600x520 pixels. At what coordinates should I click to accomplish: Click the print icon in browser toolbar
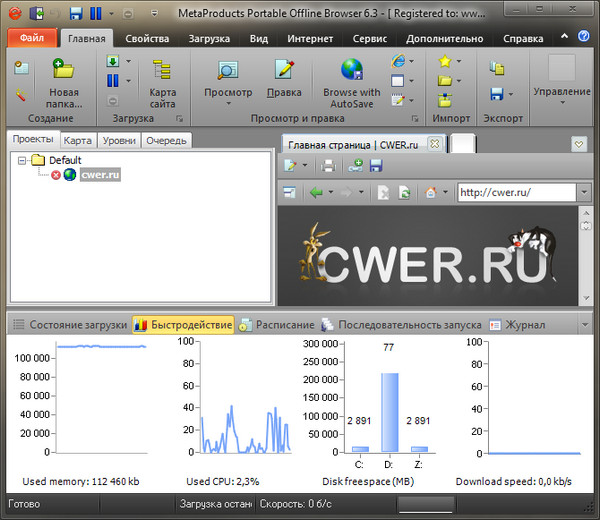pos(328,165)
